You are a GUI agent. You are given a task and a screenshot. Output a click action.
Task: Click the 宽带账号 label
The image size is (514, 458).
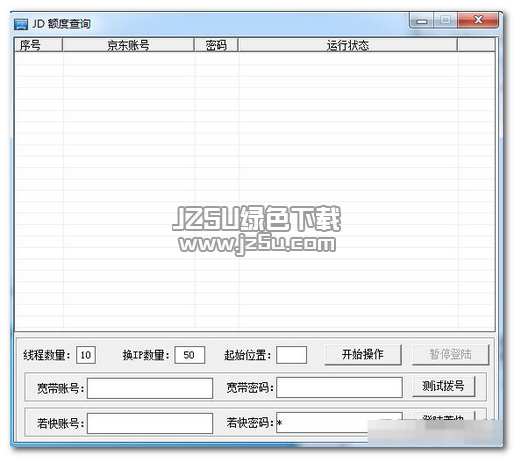61,388
